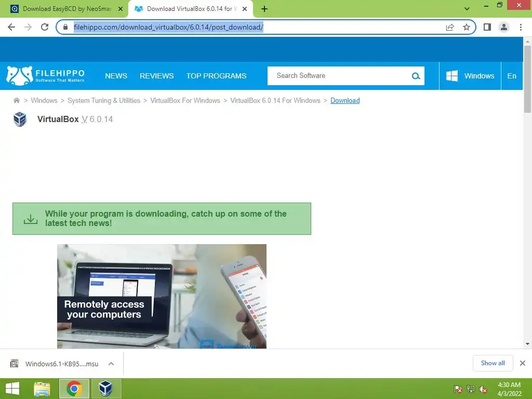Click the FileHippo logo
Image resolution: width=532 pixels, height=399 pixels.
pyautogui.click(x=46, y=76)
